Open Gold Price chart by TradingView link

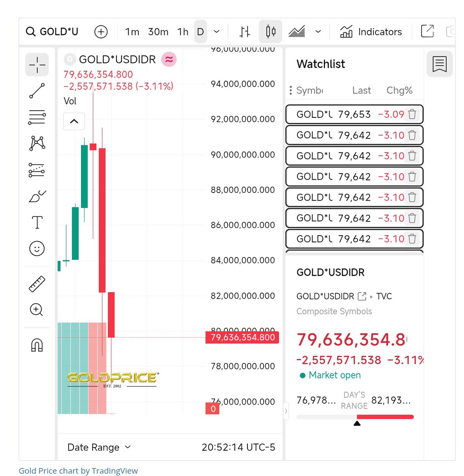78,471
